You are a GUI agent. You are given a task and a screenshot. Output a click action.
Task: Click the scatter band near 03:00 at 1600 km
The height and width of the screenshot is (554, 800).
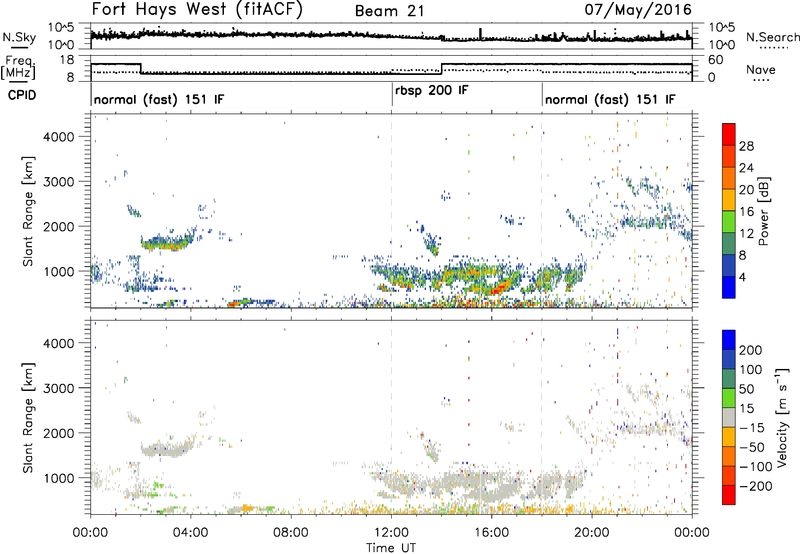tap(166, 242)
